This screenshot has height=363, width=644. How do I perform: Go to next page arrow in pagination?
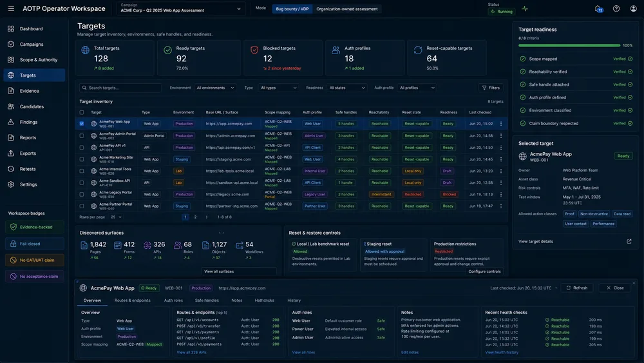207,217
